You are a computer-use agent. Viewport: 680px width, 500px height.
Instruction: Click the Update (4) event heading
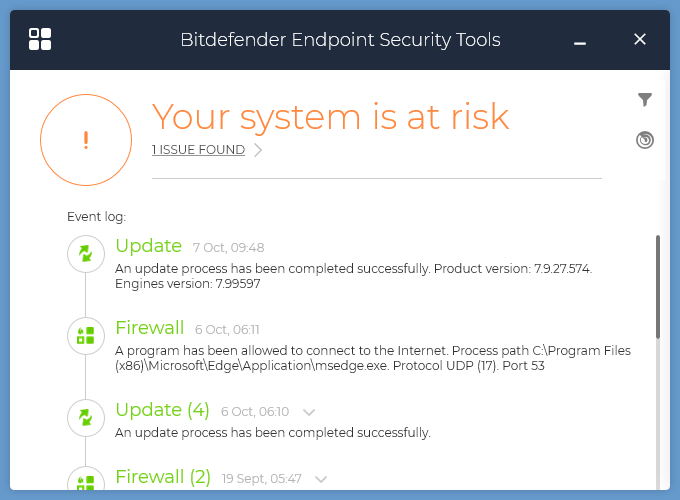point(163,410)
